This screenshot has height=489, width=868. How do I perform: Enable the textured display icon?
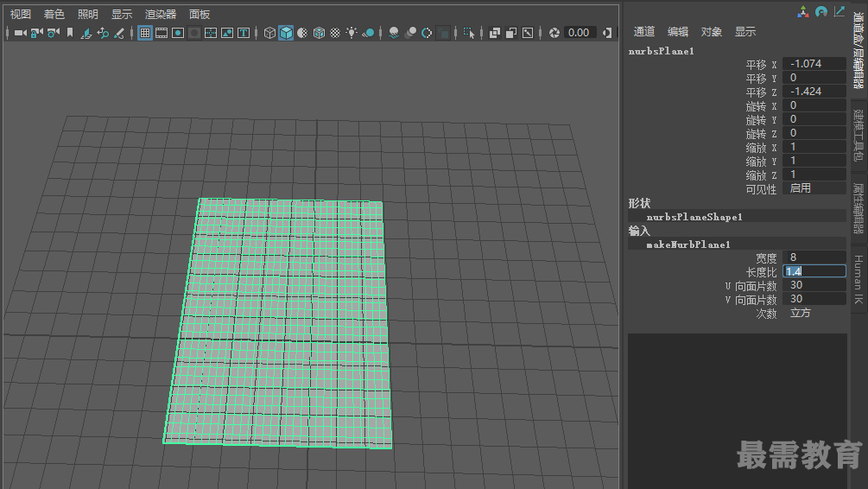click(335, 33)
